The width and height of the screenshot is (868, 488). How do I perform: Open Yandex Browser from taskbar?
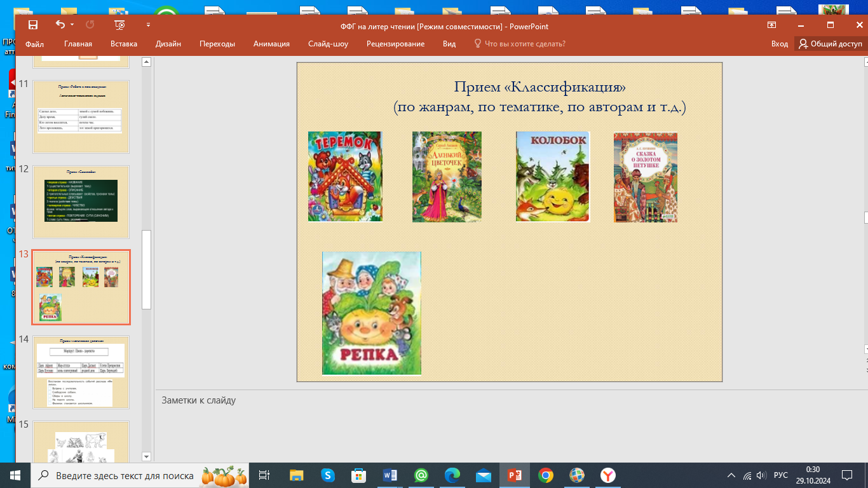click(608, 475)
